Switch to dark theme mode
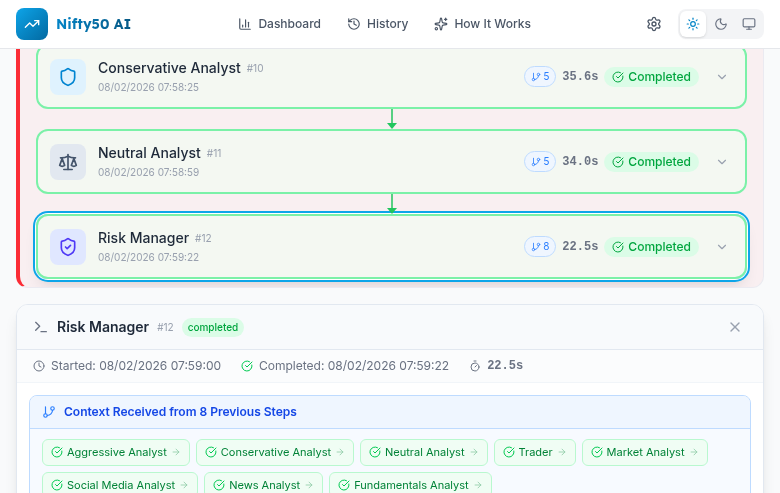 (721, 24)
